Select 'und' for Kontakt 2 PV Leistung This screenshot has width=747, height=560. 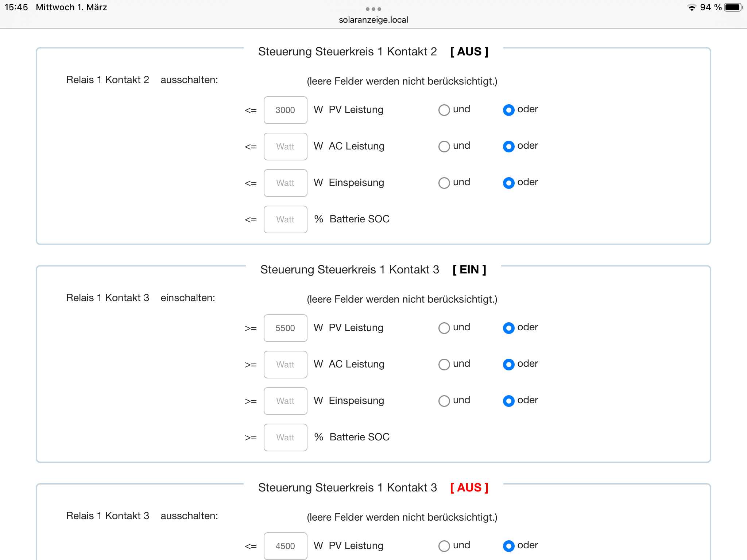click(444, 110)
